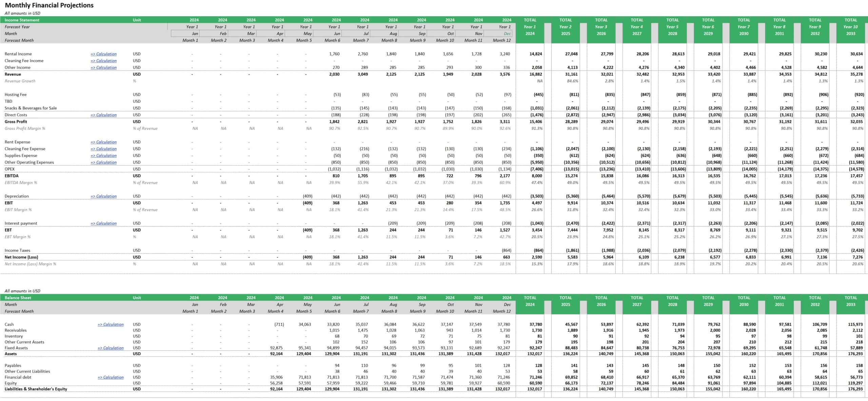Click the Forecast Year row label
Viewport: 868px width, 401px height.
[17, 27]
